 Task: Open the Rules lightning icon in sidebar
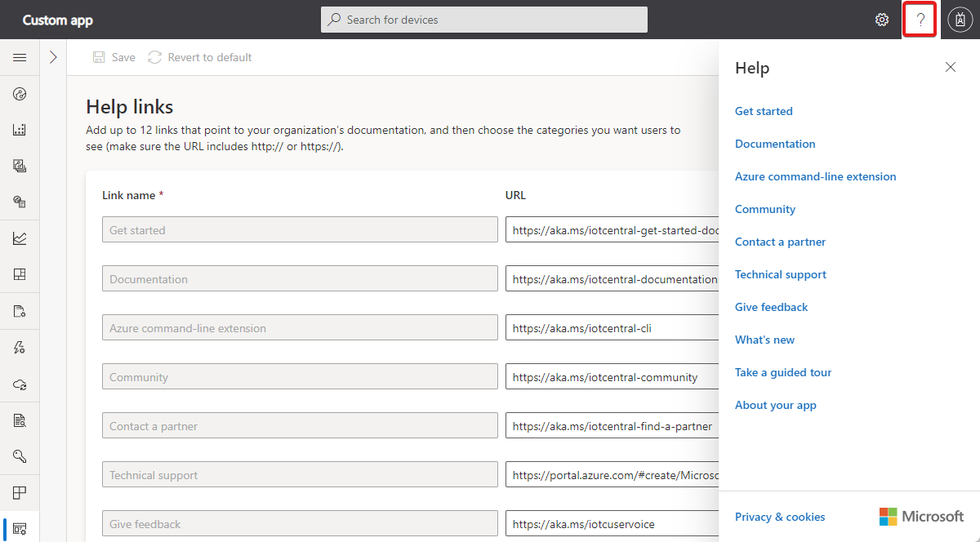pyautogui.click(x=20, y=347)
